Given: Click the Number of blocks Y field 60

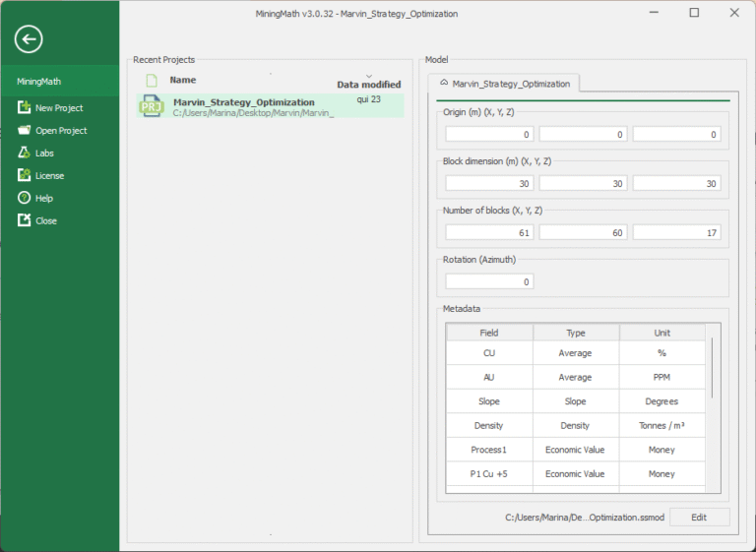Looking at the screenshot, I should click(583, 233).
